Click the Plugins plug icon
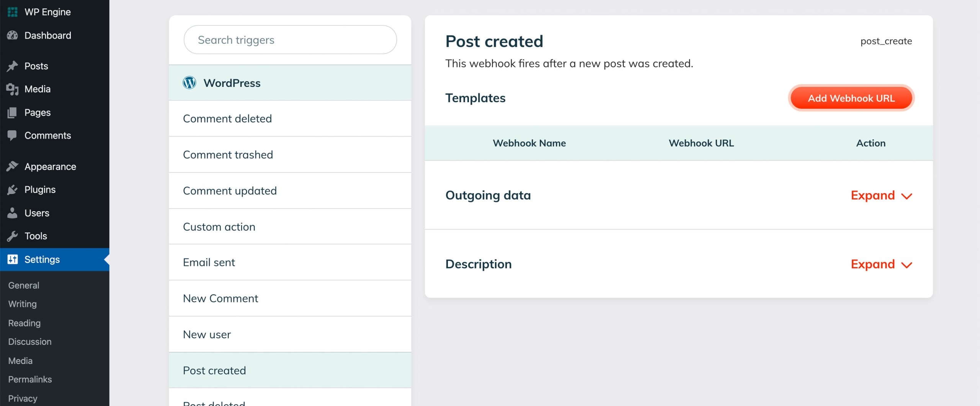 coord(13,190)
